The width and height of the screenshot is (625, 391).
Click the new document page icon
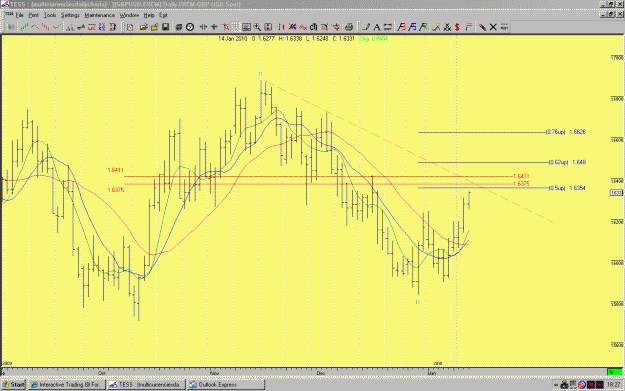(130, 27)
